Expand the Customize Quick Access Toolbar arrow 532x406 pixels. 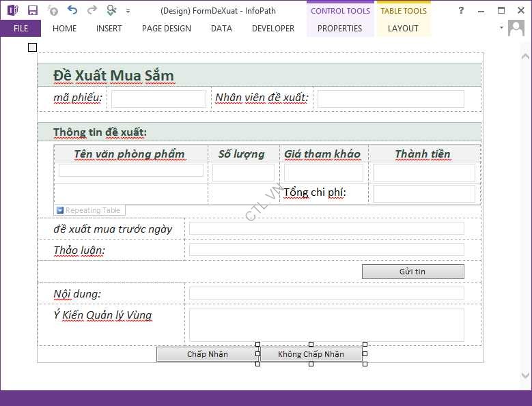(x=128, y=11)
